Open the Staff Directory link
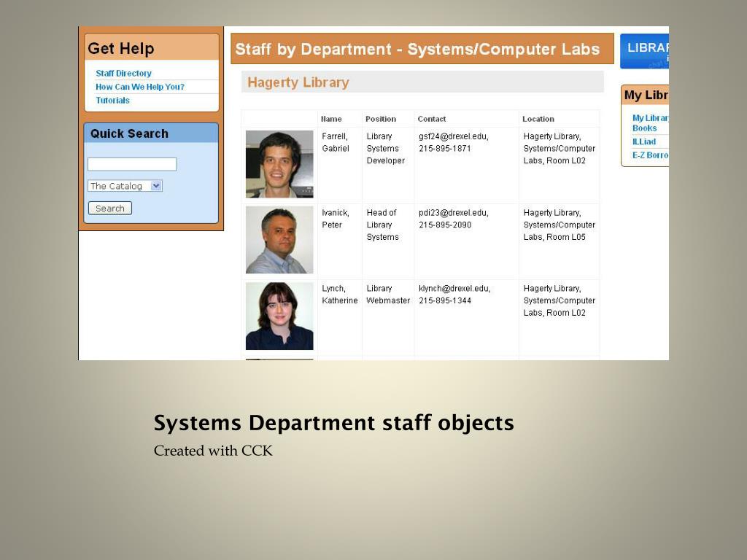This screenshot has width=747, height=560. tap(123, 74)
